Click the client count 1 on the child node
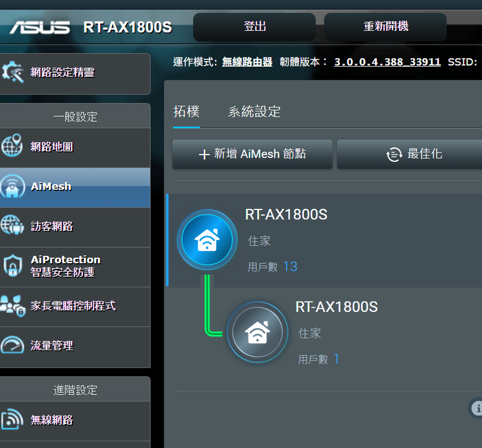Image resolution: width=482 pixels, height=448 pixels. click(x=336, y=359)
